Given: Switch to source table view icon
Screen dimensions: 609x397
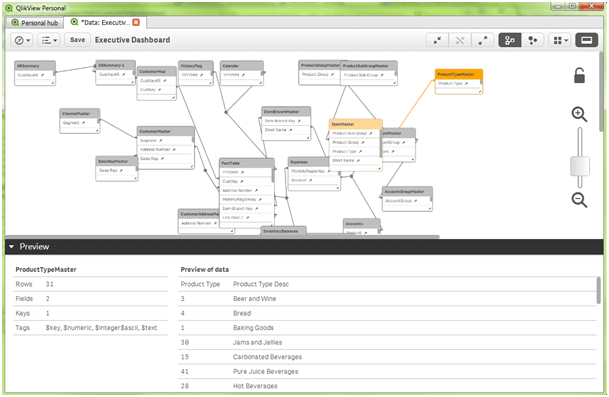Looking at the screenshot, I should tap(532, 40).
